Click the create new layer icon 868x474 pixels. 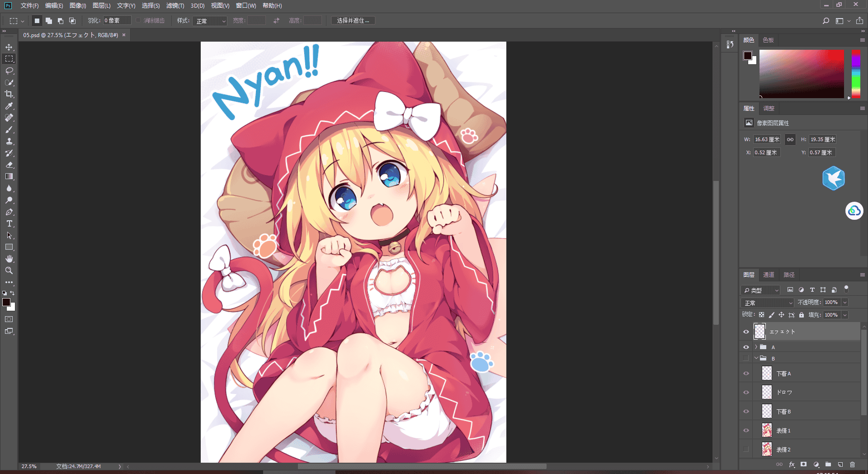click(x=840, y=465)
